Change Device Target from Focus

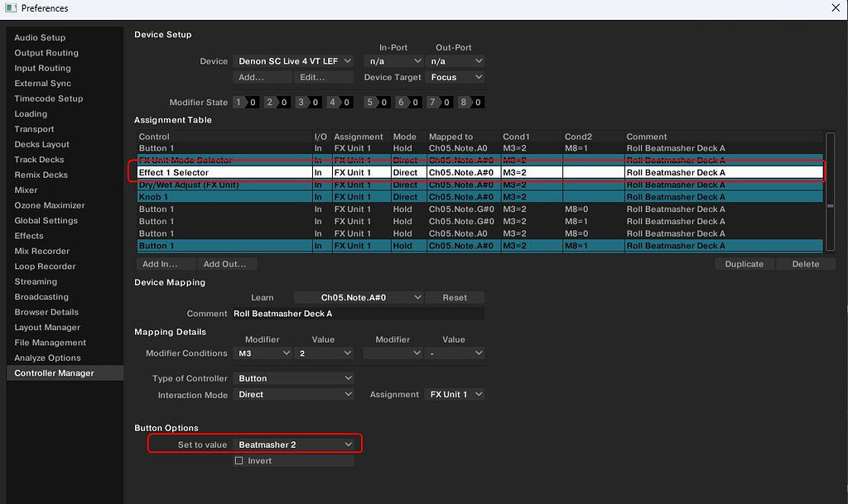tap(455, 76)
